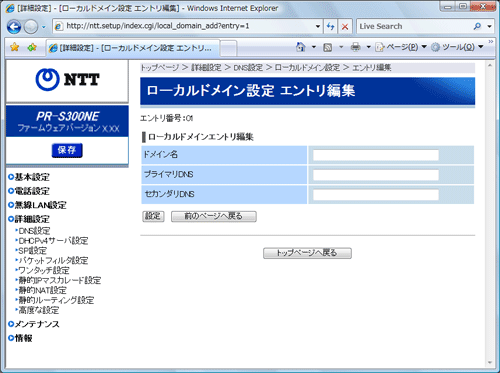Open the Favorites Center star icon
Viewport: 500px width, 373px height.
point(14,47)
